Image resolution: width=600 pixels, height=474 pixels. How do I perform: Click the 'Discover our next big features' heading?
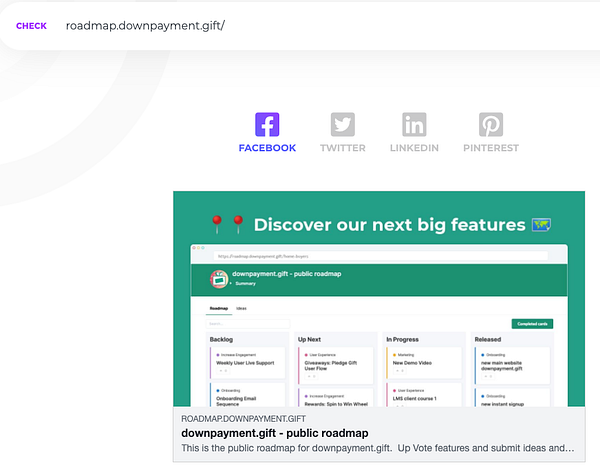[x=390, y=225]
